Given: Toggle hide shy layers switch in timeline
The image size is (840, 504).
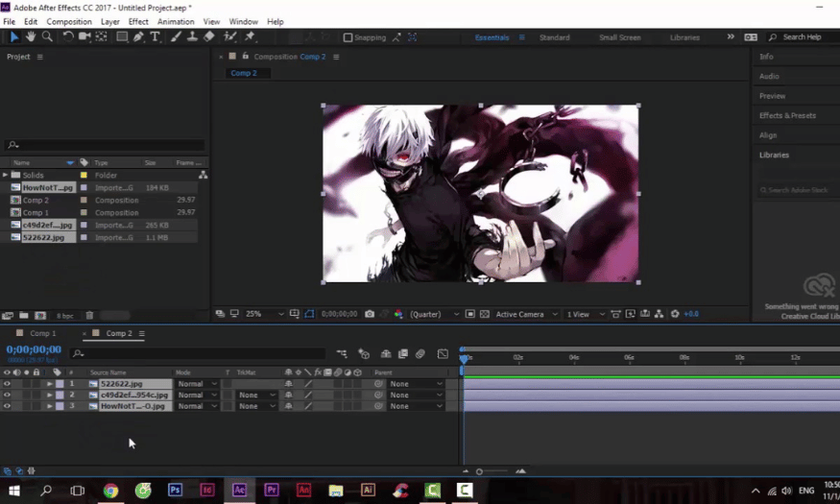Looking at the screenshot, I should click(x=386, y=353).
